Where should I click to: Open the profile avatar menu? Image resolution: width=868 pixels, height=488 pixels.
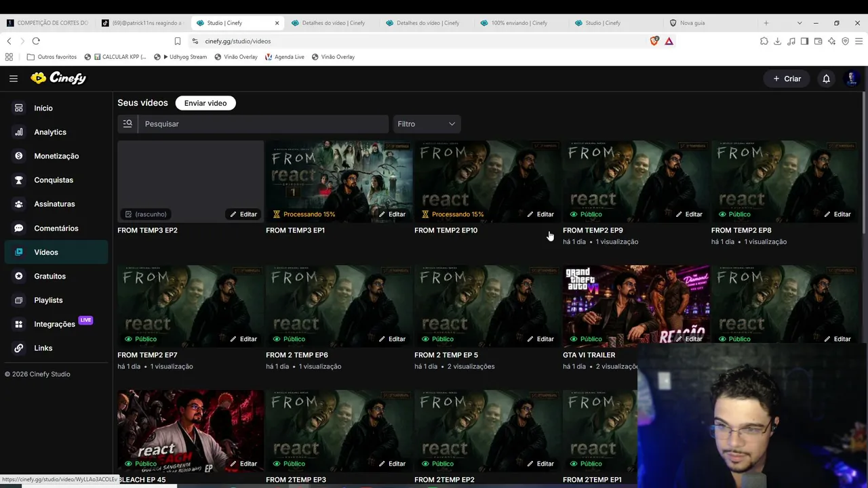tap(852, 79)
